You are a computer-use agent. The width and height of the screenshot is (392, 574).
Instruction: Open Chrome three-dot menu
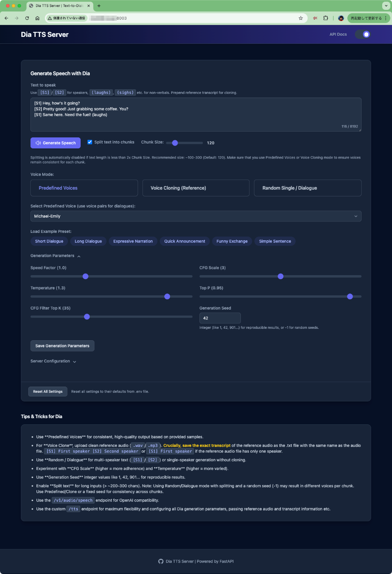[x=386, y=18]
